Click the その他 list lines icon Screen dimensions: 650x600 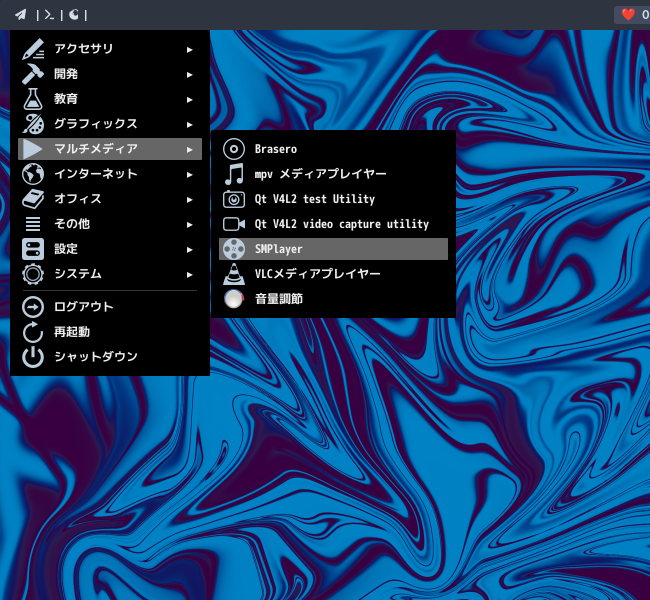point(33,223)
